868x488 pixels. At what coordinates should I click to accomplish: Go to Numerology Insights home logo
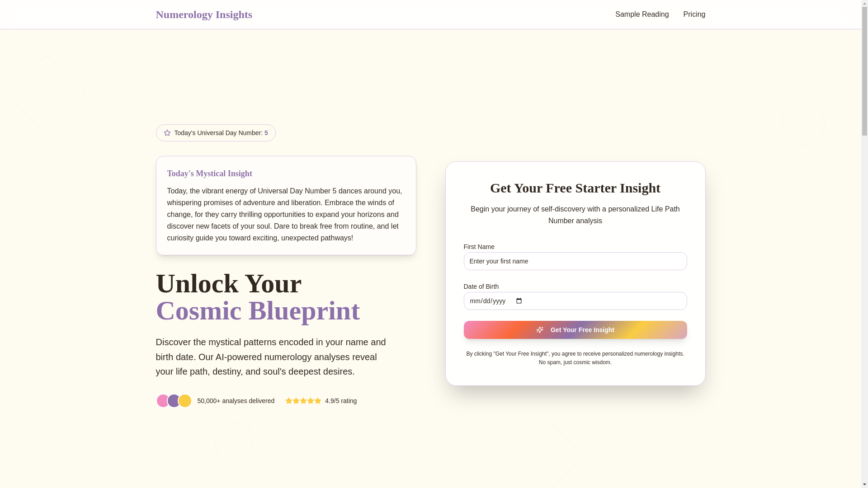click(x=204, y=14)
